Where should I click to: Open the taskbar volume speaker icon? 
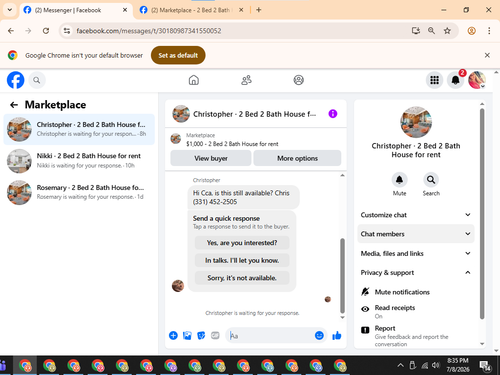coord(435,365)
